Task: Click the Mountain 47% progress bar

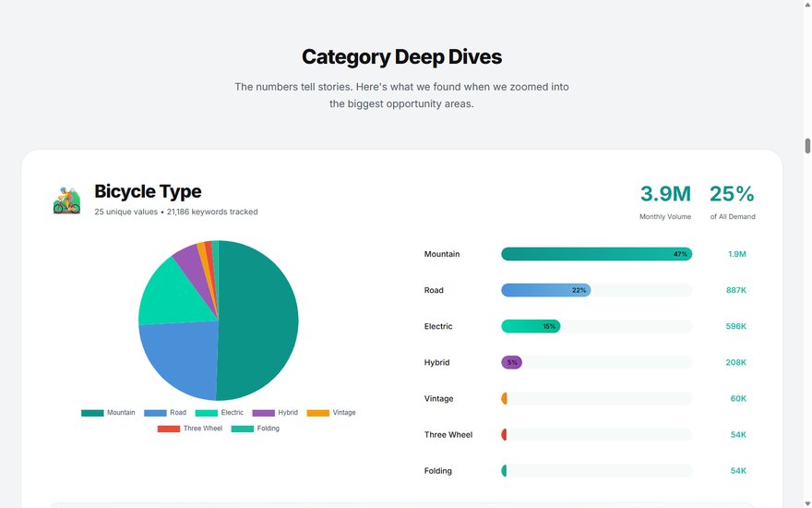Action: tap(597, 254)
